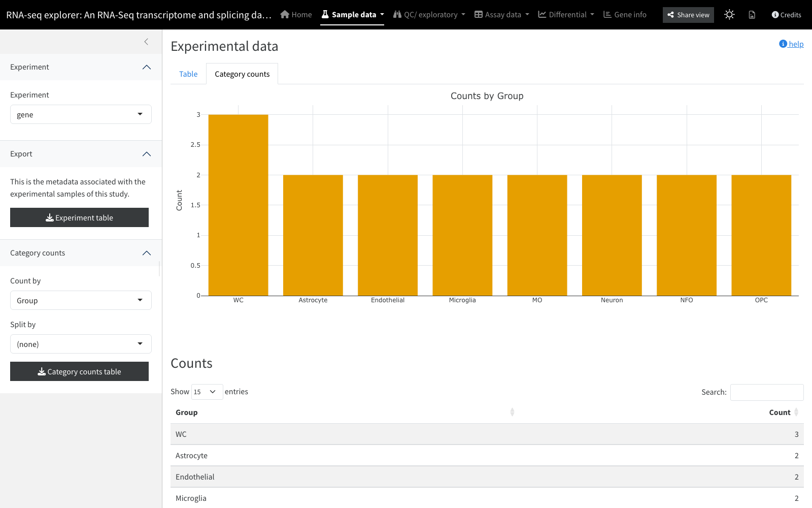Sort table by Count column
The width and height of the screenshot is (812, 508).
pyautogui.click(x=661, y=412)
